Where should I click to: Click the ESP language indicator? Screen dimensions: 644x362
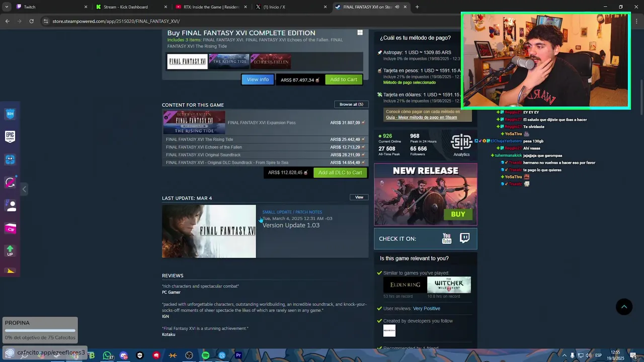point(599,355)
